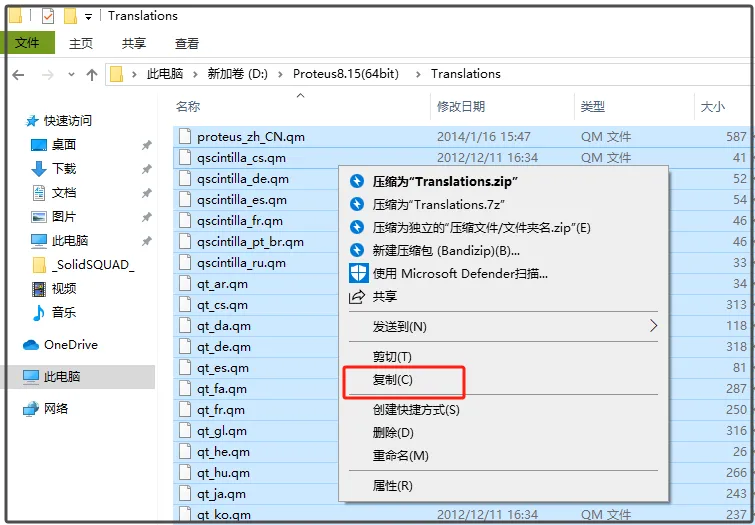Switch to the 查看 ribbon tab
This screenshot has width=755, height=525.
[x=187, y=43]
